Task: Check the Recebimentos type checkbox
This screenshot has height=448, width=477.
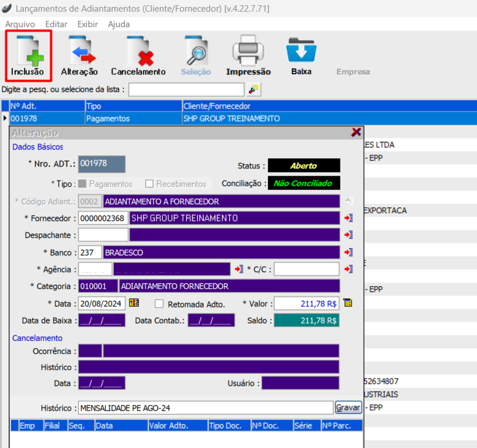Action: [x=149, y=184]
